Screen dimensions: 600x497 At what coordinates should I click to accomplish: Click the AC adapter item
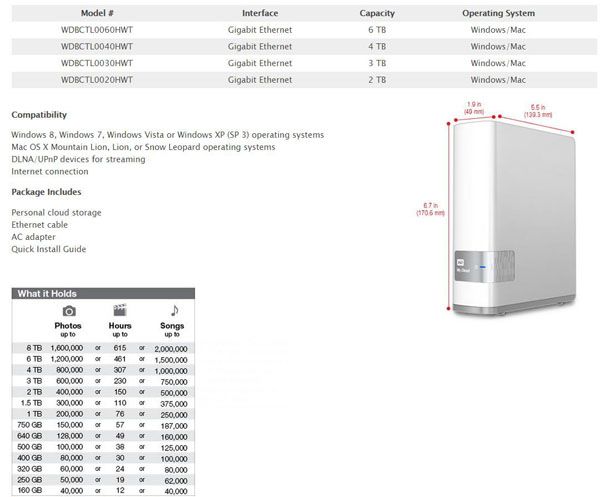[x=33, y=237]
